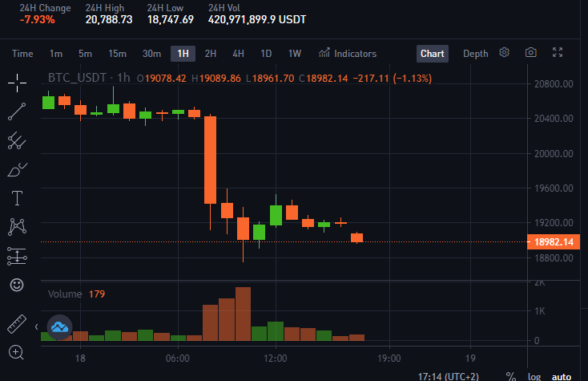Click the 06:00 time axis label
Screen dimensions: 588x381
point(178,359)
